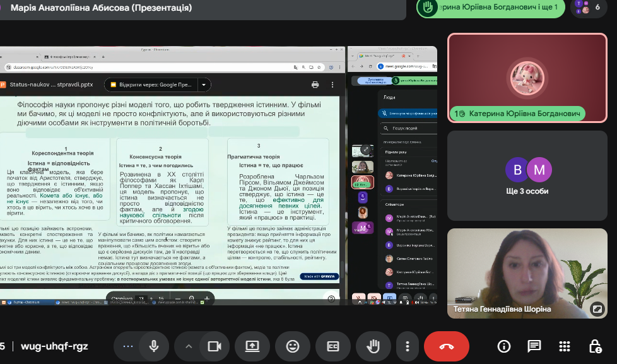The height and width of the screenshot is (364, 617).
Task: Expand video settings chevron next to the camera
Action: pyautogui.click(x=188, y=346)
